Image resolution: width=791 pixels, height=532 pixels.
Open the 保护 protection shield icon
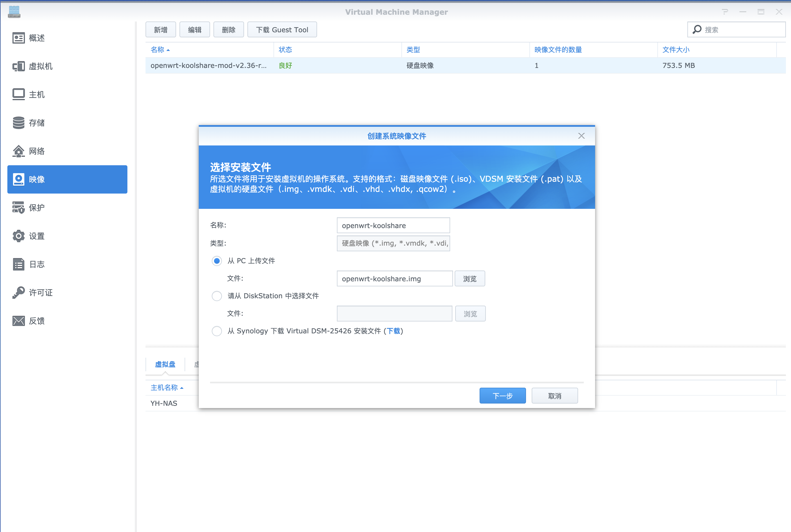click(x=18, y=208)
